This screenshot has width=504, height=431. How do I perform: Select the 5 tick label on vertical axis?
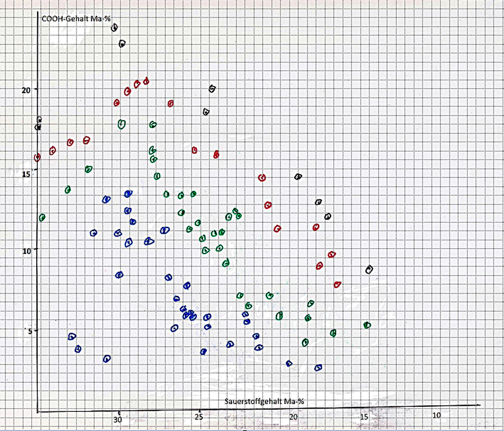(30, 330)
